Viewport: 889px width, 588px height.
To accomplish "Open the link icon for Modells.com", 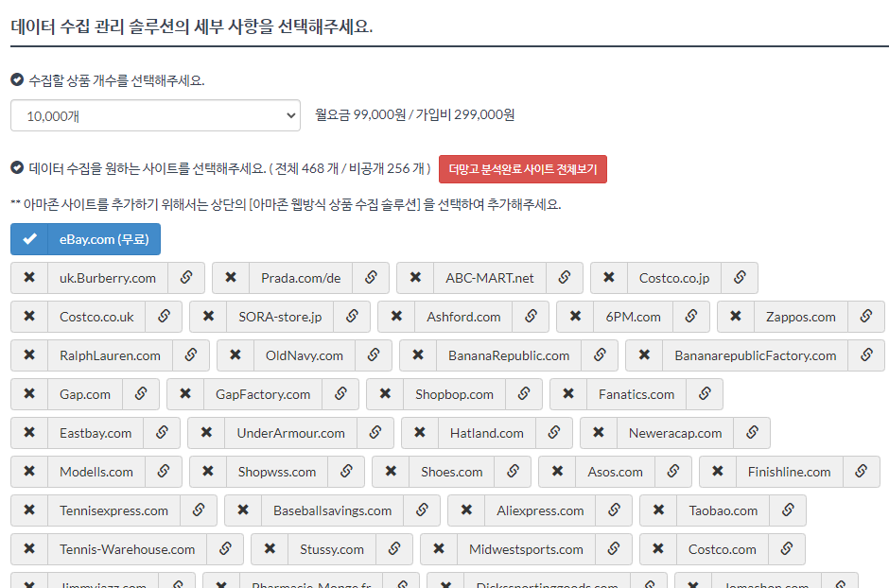I will pos(164,472).
